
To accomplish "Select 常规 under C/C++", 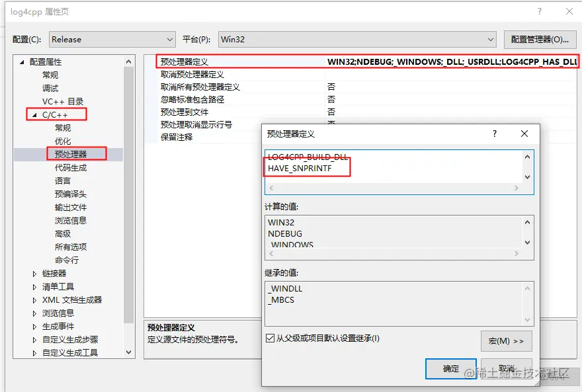I will click(x=63, y=128).
